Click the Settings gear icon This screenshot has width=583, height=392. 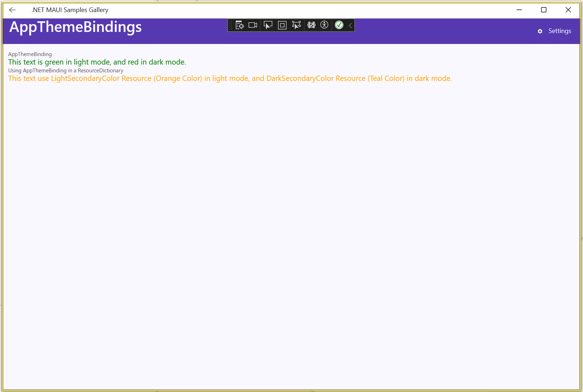(540, 31)
